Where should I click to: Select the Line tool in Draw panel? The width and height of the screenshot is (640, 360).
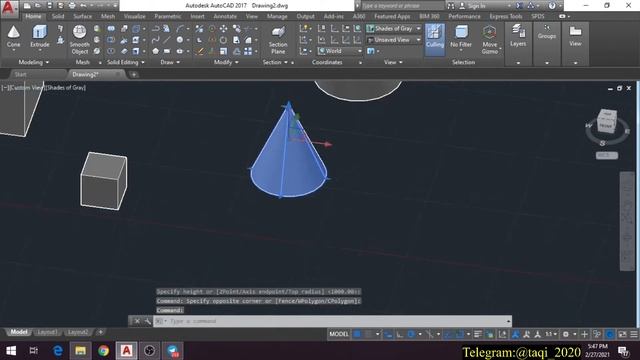[167, 40]
